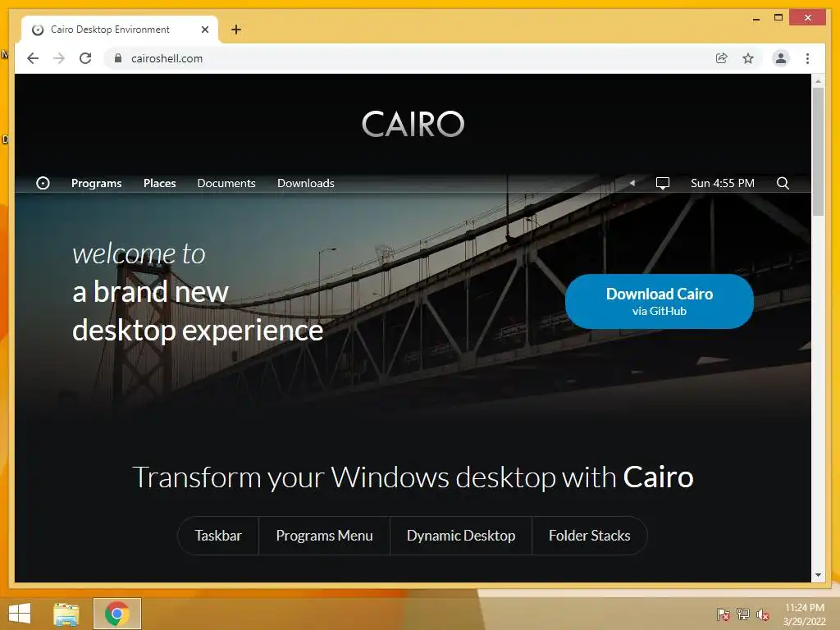Click the CAIRO logo heading
This screenshot has width=840, height=630.
(413, 124)
